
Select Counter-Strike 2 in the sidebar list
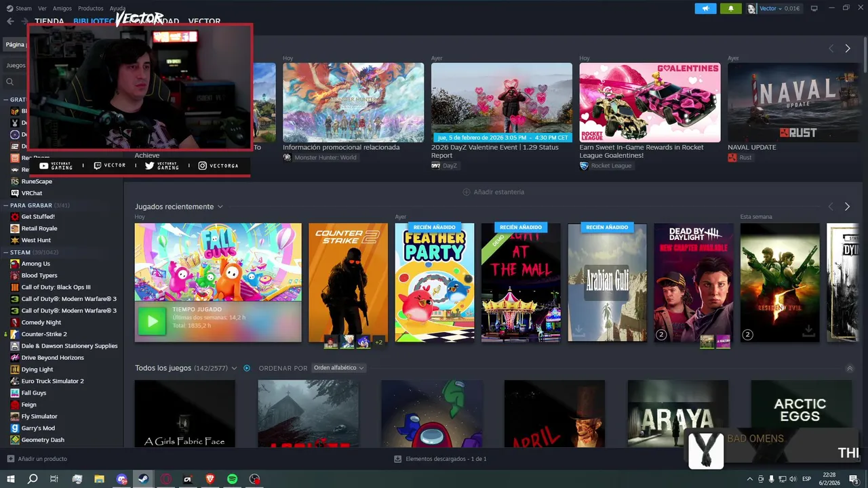[x=44, y=334]
